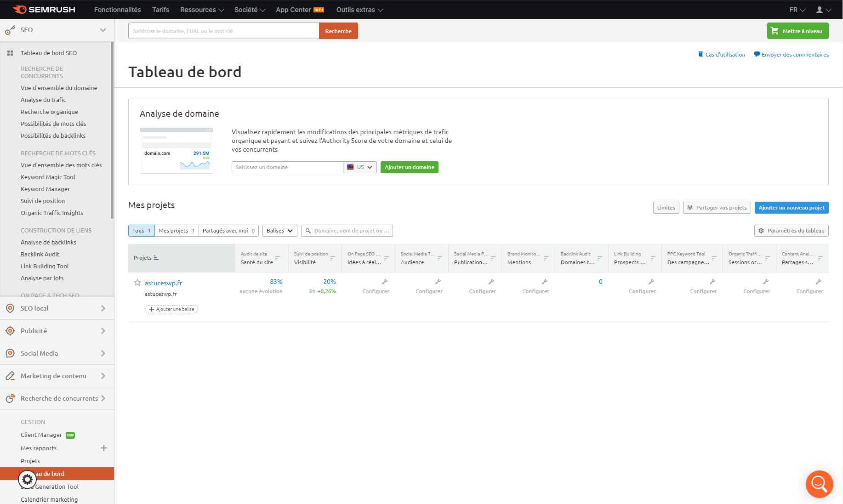Screen dimensions: 843x504
Task: Click the gear settings icon in sidebar
Action: (x=27, y=480)
